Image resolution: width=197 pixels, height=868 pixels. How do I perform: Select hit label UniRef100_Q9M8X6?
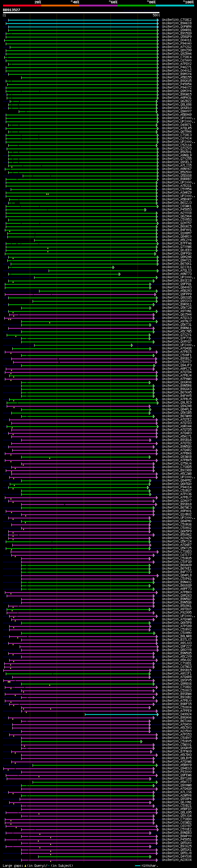point(176,684)
